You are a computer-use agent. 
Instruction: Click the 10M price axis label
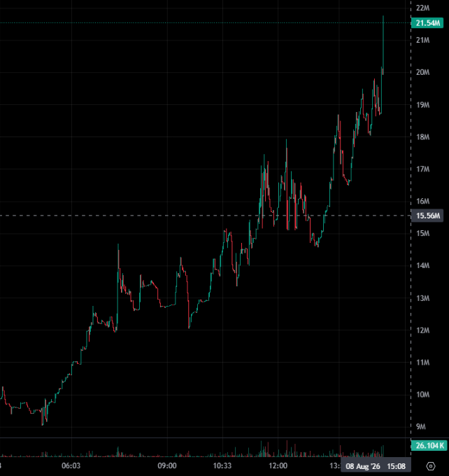click(422, 395)
